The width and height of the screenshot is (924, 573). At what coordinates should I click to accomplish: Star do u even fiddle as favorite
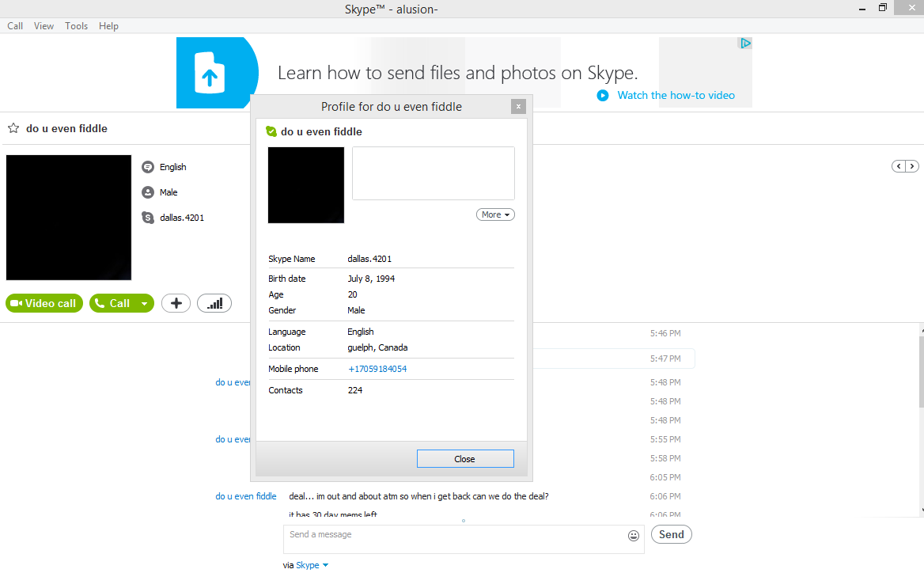13,128
